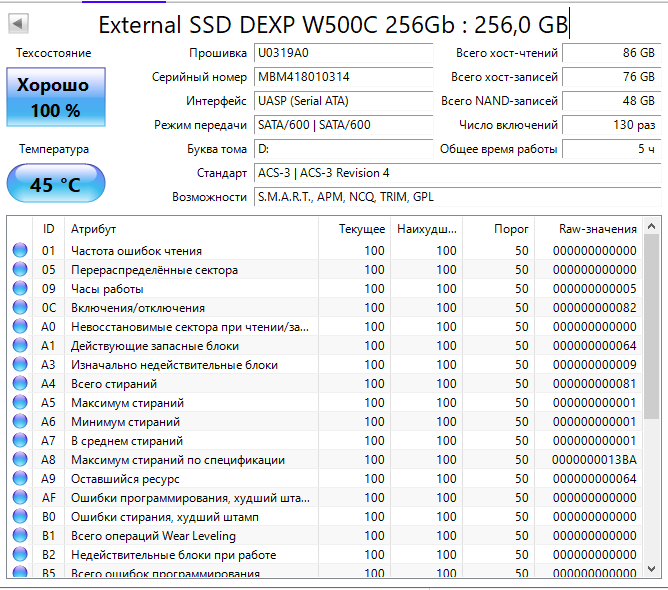
Task: Click the ID column header
Action: 49,229
